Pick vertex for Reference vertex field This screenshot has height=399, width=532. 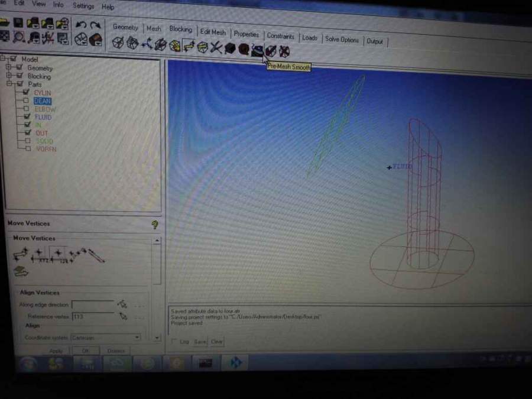coord(123,316)
